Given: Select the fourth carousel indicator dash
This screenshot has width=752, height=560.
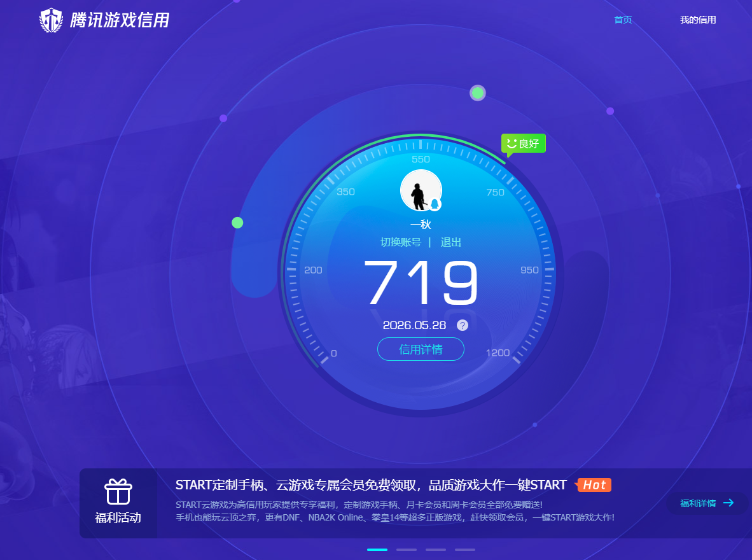Looking at the screenshot, I should [x=464, y=549].
